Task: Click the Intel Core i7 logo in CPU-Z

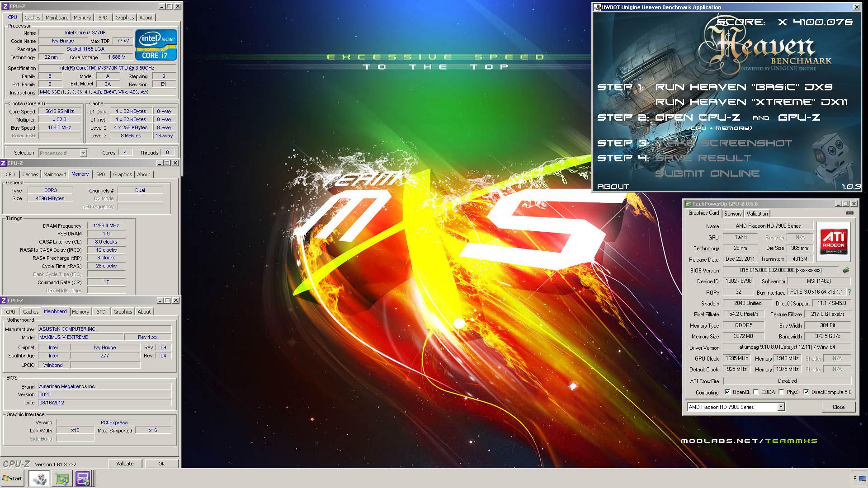Action: tap(156, 45)
